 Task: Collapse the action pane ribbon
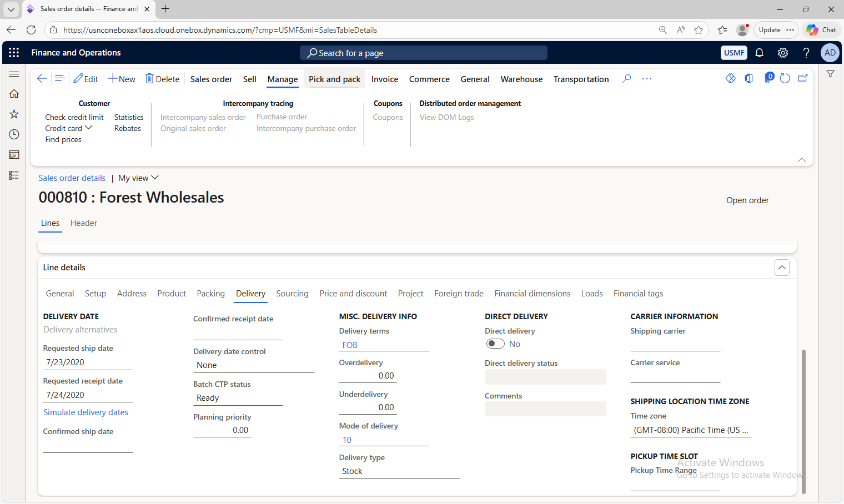802,160
